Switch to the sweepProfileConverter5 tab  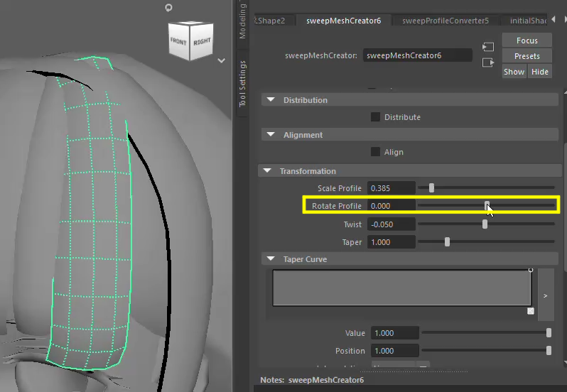[x=445, y=21]
